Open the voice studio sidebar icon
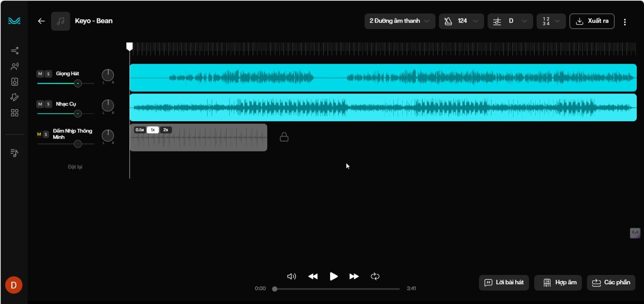644x304 pixels. point(14,66)
